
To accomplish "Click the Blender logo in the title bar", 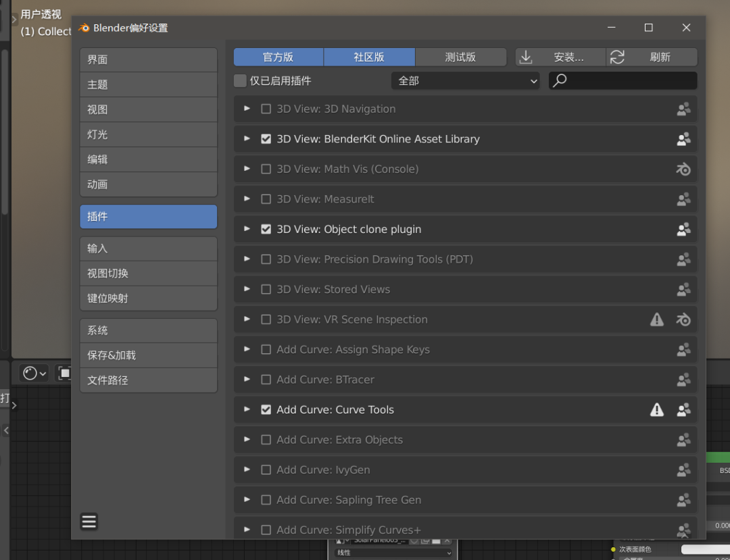I will [84, 28].
